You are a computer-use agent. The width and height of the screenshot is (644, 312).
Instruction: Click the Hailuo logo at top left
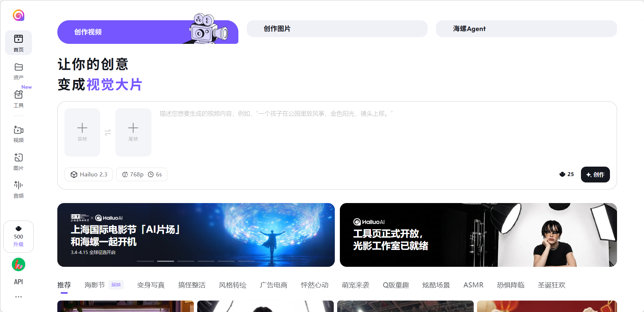[x=19, y=15]
